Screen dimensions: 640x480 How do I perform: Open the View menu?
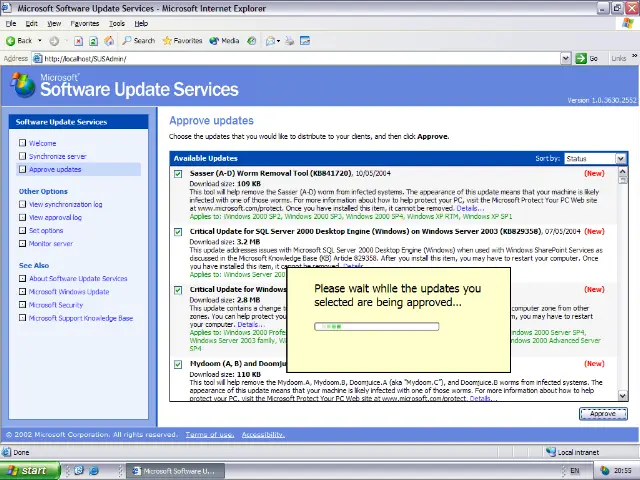[x=54, y=24]
